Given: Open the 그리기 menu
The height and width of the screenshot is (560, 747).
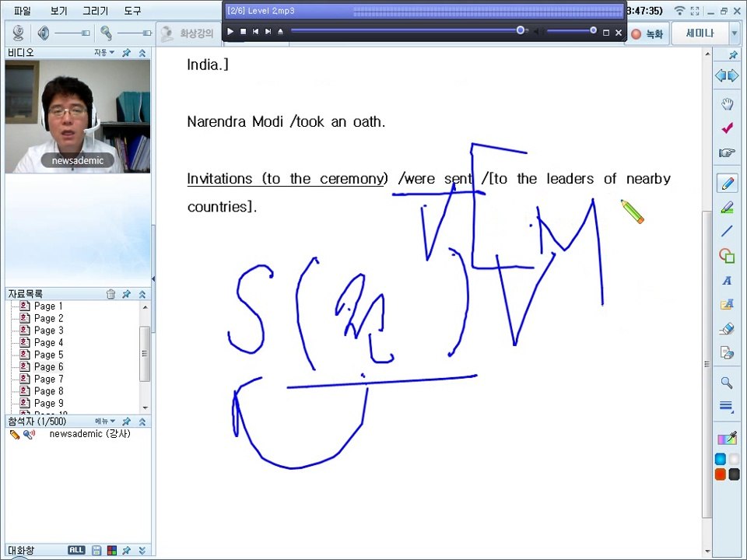Looking at the screenshot, I should click(x=95, y=10).
